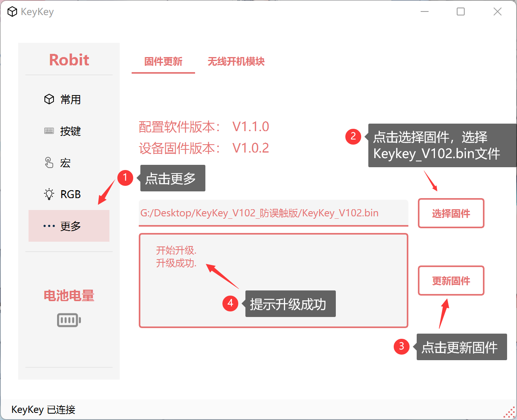
Task: Click the battery level icon
Action: pos(69,320)
